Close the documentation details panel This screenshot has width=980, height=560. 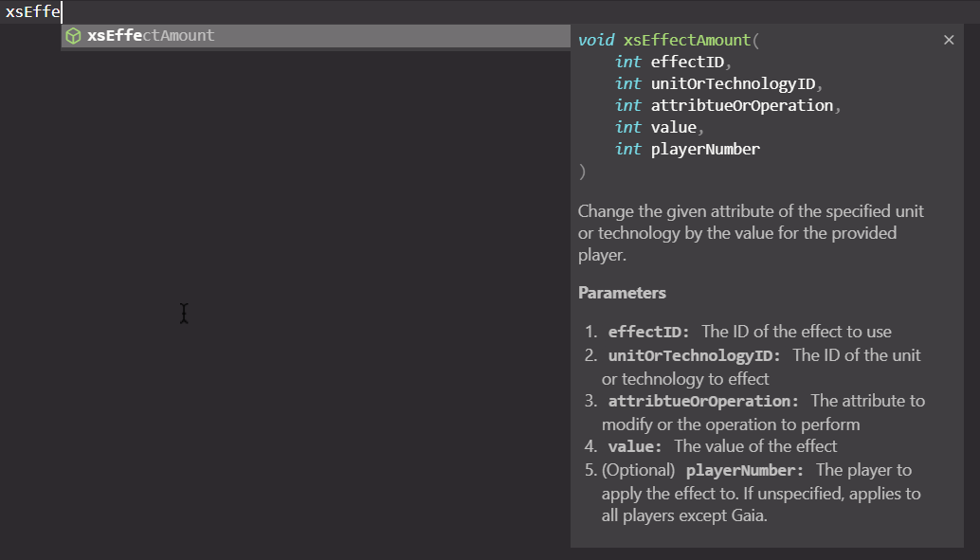[x=949, y=40]
